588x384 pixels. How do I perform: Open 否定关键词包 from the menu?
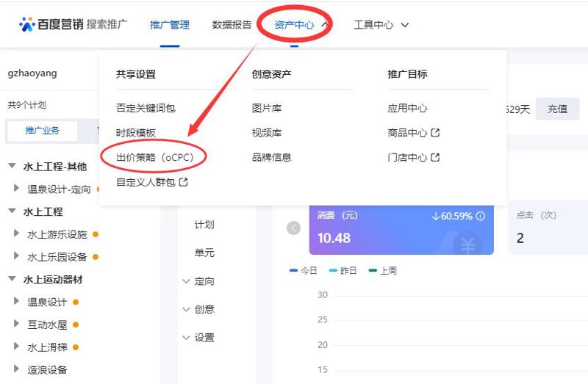point(146,108)
